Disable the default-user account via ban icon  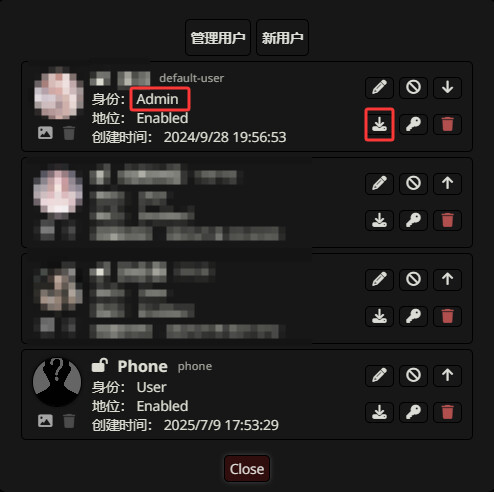(413, 88)
